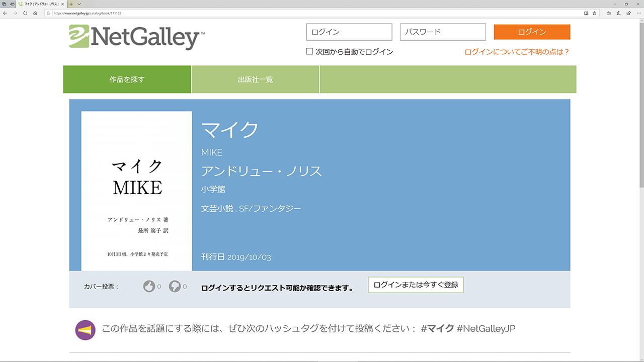
Task: Click the カバー投票 label
Action: tap(101, 287)
